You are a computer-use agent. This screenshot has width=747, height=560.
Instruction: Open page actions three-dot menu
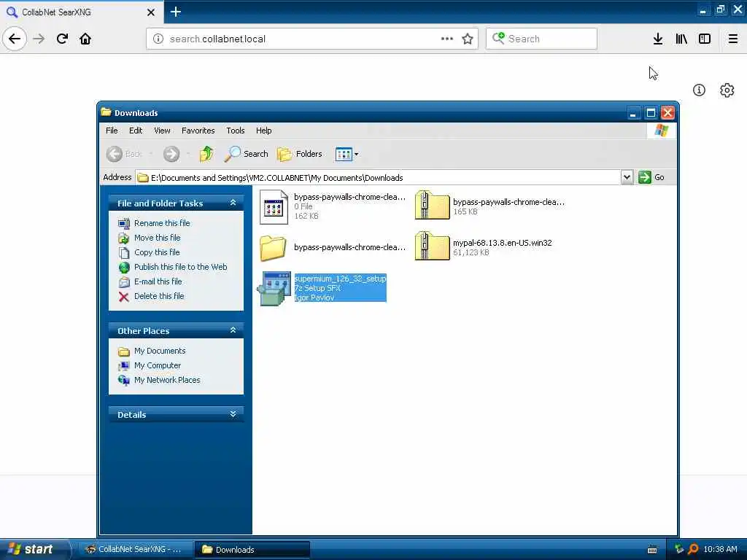pos(447,39)
